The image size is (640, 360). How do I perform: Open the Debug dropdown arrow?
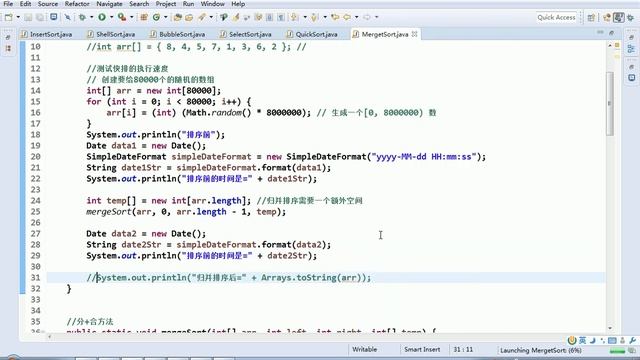point(91,17)
